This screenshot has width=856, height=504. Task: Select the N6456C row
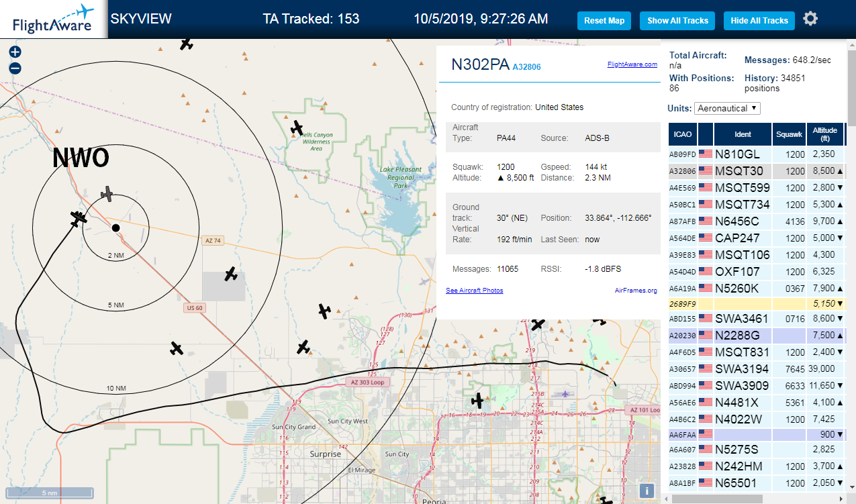click(x=756, y=221)
